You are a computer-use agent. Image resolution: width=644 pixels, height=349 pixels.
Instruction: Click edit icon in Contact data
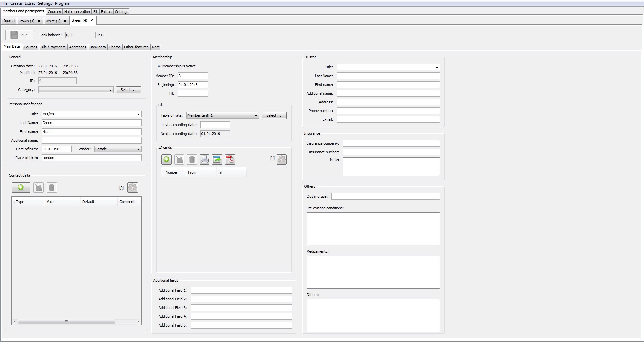pyautogui.click(x=39, y=187)
